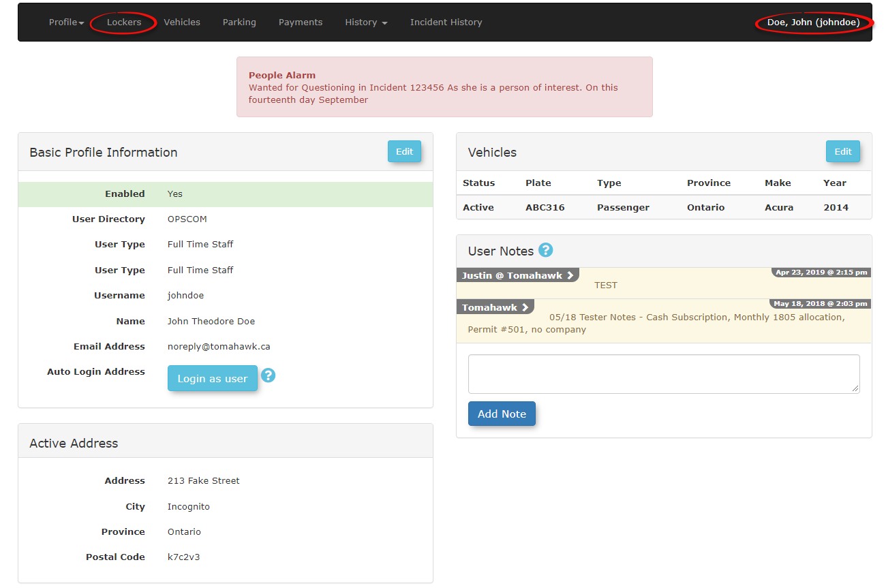The width and height of the screenshot is (886, 588).
Task: Click the Make column header
Action: coord(778,183)
